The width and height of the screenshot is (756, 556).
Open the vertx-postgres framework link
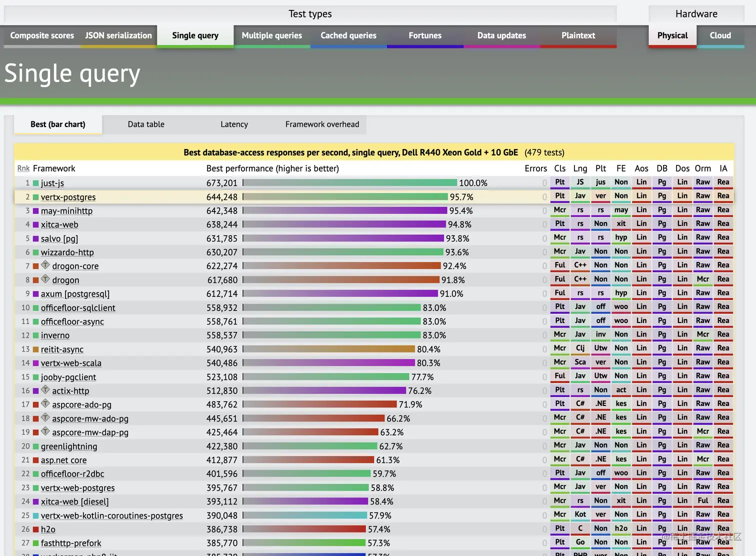pyautogui.click(x=68, y=197)
